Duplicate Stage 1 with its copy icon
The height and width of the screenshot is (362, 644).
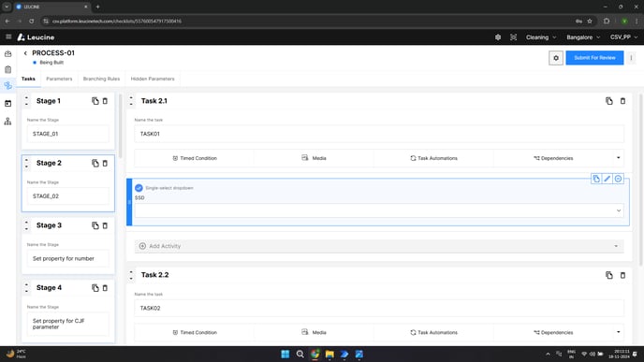(95, 101)
